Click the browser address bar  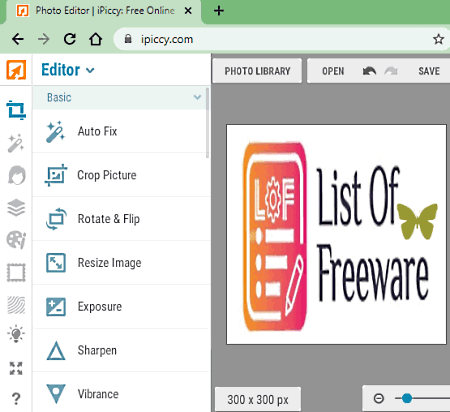click(x=282, y=39)
